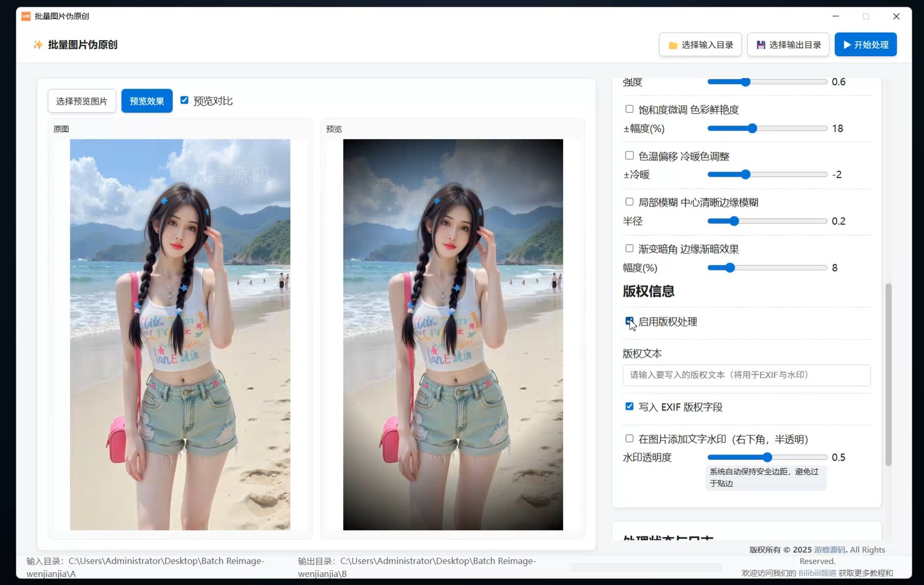Adjust the 半径 blur radius slider
Viewport: 924px width, 585px height.
pos(767,221)
